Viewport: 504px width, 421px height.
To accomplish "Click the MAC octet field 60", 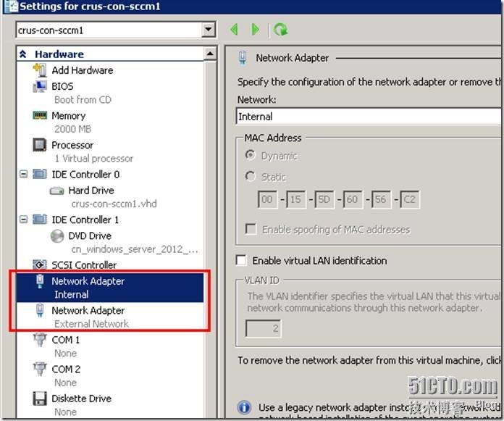I will point(352,199).
